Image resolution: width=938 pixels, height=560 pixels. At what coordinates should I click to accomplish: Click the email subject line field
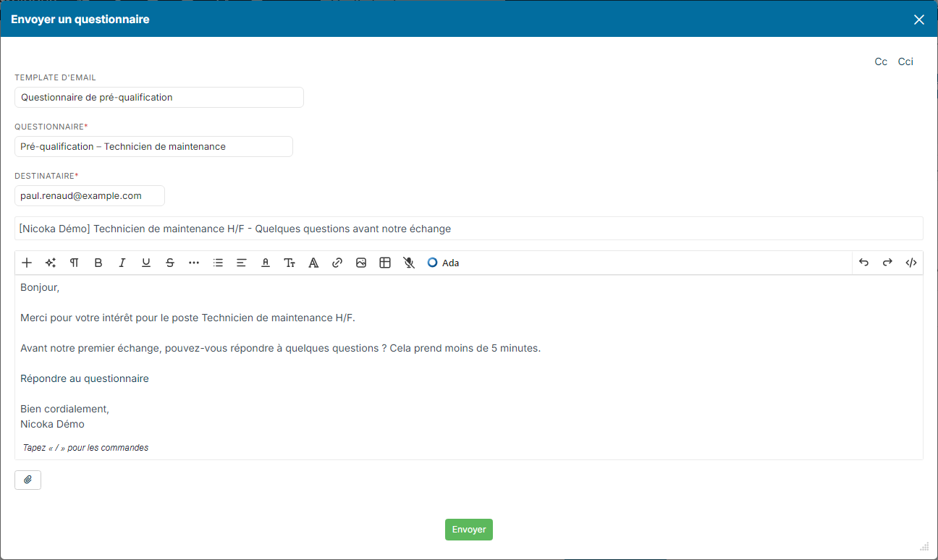469,229
